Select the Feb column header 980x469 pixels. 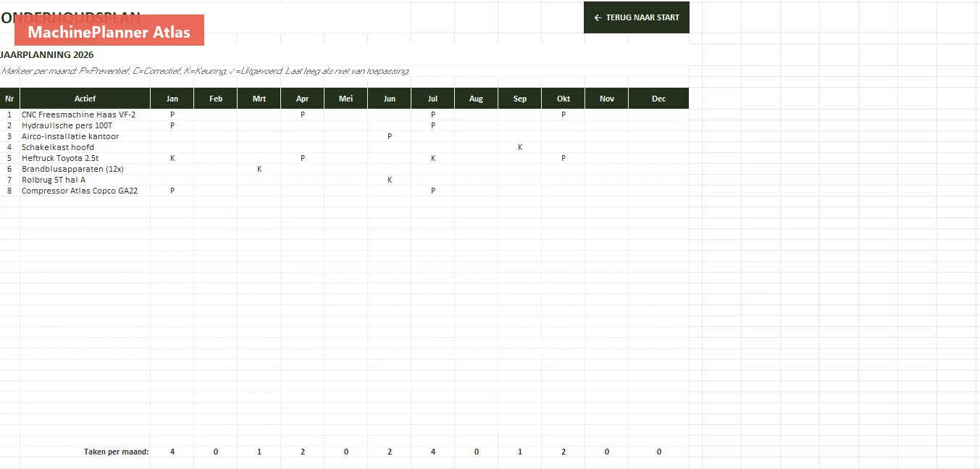[x=215, y=99]
